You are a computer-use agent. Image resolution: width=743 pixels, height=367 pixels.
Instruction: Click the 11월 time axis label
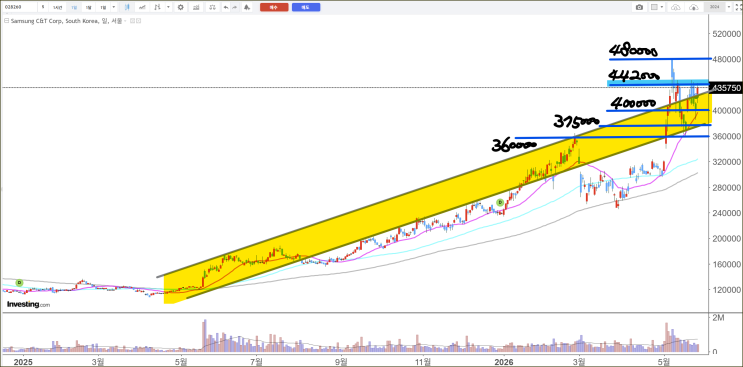tap(422, 361)
